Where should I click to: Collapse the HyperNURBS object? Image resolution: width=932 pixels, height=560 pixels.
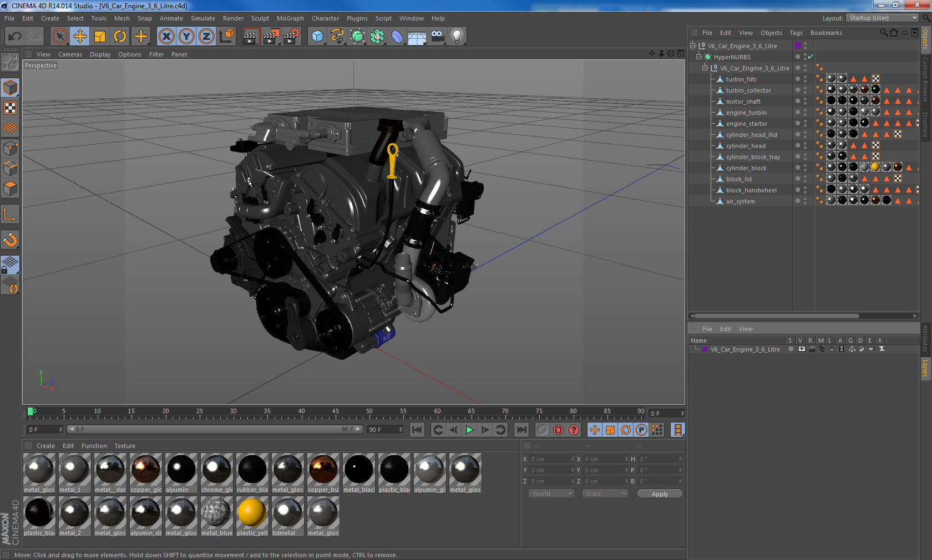[x=699, y=57]
